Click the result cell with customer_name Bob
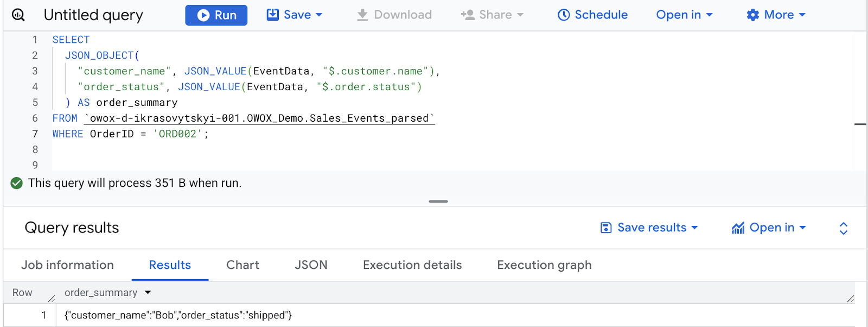 (178, 315)
